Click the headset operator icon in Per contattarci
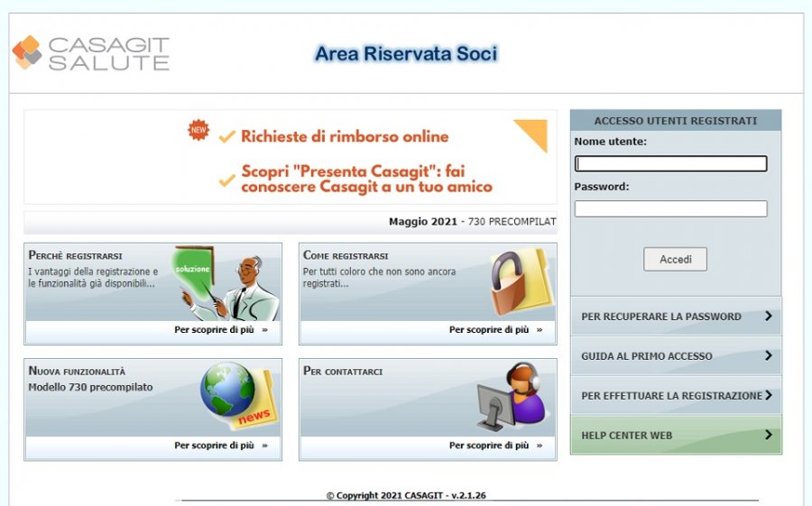 click(512, 396)
